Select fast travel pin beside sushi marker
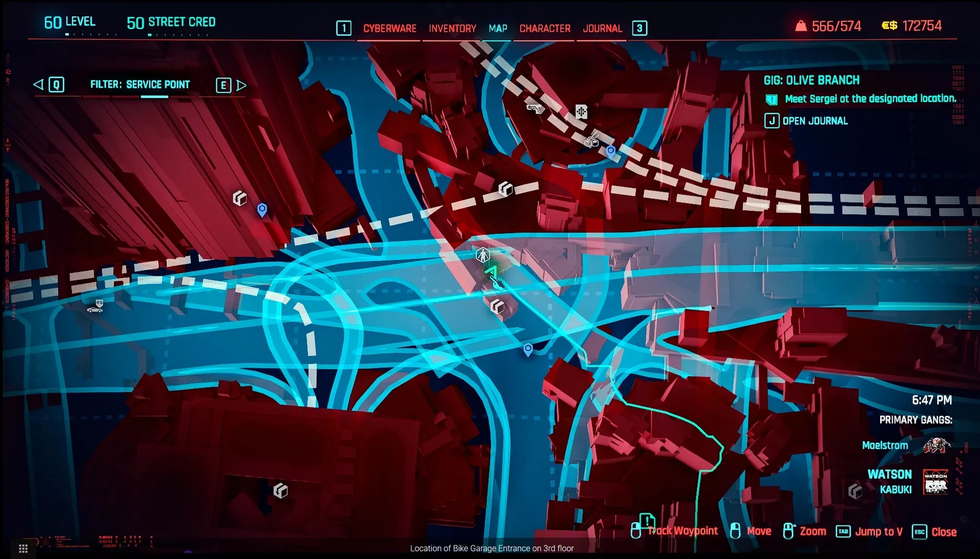Image resolution: width=980 pixels, height=559 pixels. pos(611,151)
